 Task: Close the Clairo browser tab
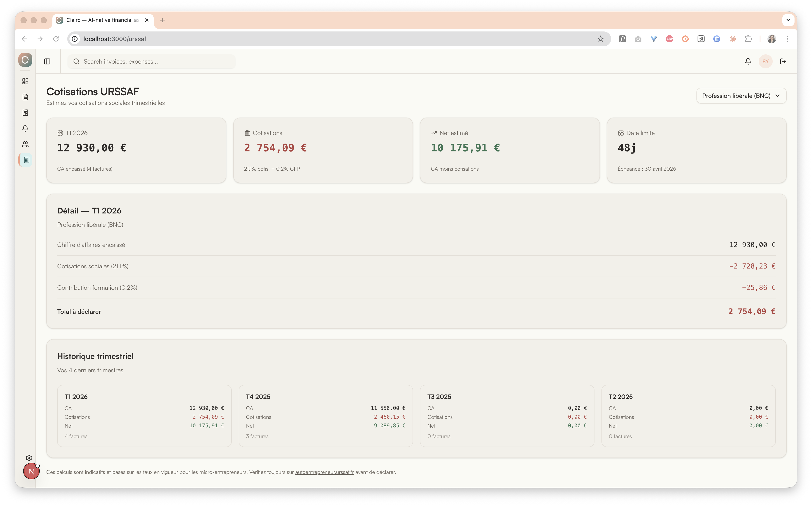[x=147, y=20]
